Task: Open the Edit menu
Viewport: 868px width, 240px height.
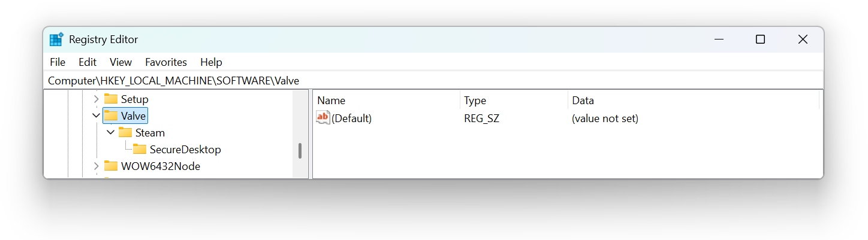Action: point(88,62)
